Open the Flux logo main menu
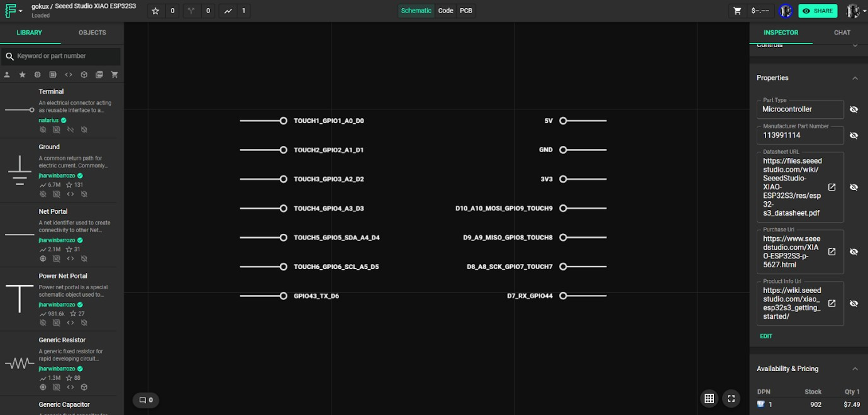 [x=14, y=11]
